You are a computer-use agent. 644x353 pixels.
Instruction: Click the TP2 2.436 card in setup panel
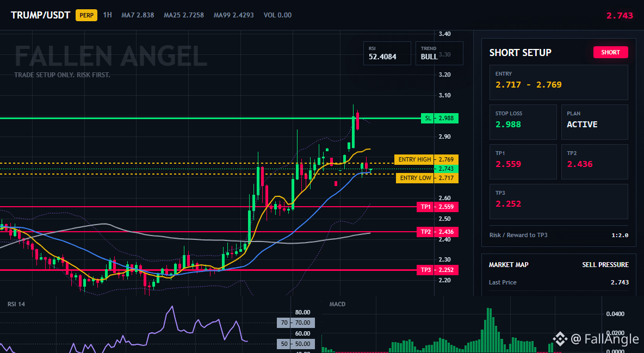[595, 162]
